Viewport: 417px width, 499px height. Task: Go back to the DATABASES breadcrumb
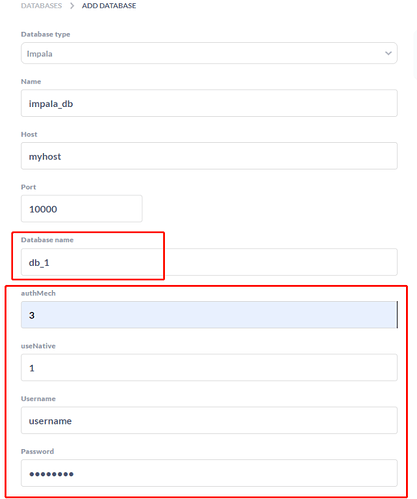[41, 6]
